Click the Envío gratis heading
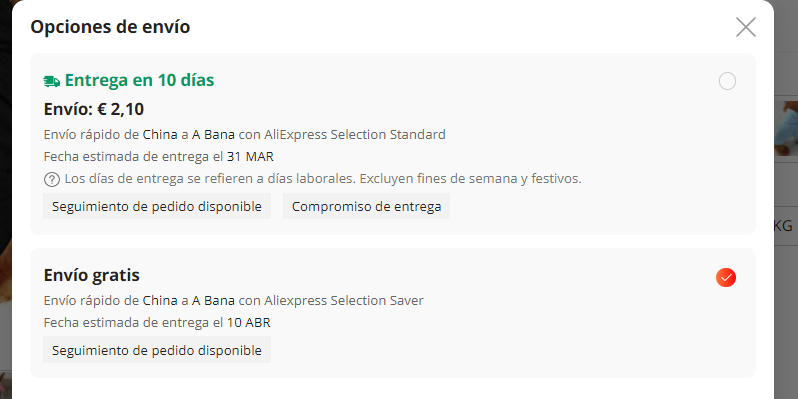The width and height of the screenshot is (798, 399). [x=92, y=275]
